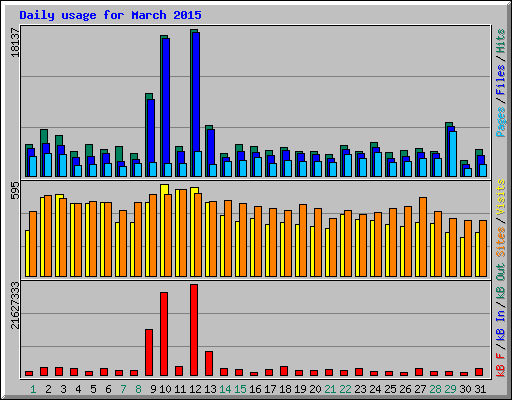512x400 pixels.
Task: Click the Visits legend label
Action: click(x=500, y=197)
